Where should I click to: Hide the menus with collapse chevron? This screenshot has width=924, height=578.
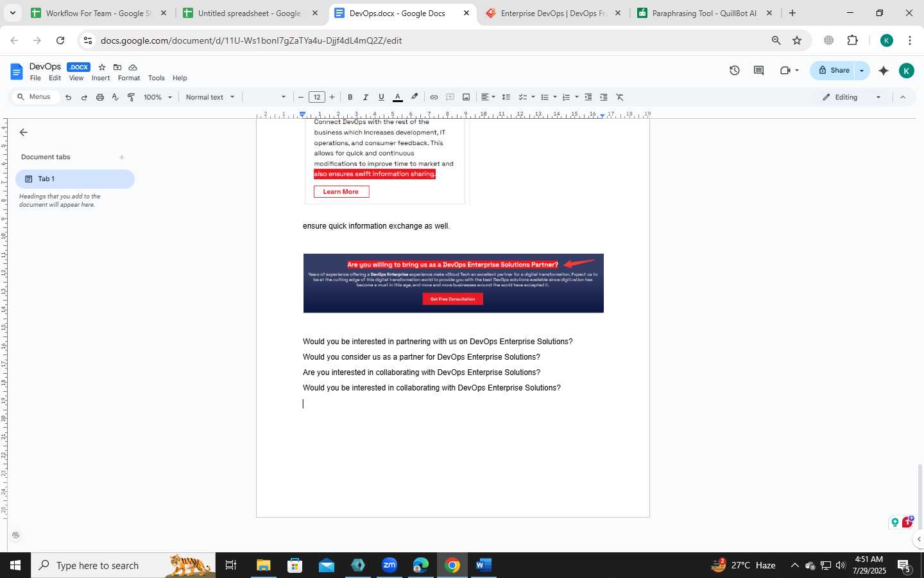click(903, 97)
